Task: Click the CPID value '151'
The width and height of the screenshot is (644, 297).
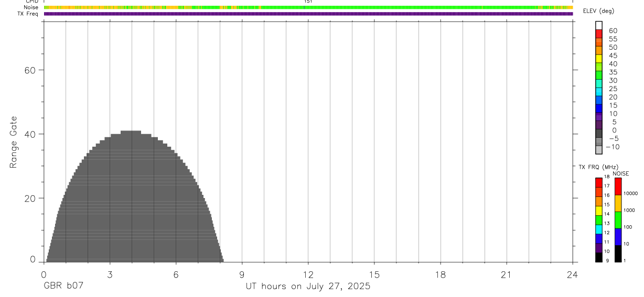Action: click(x=308, y=2)
